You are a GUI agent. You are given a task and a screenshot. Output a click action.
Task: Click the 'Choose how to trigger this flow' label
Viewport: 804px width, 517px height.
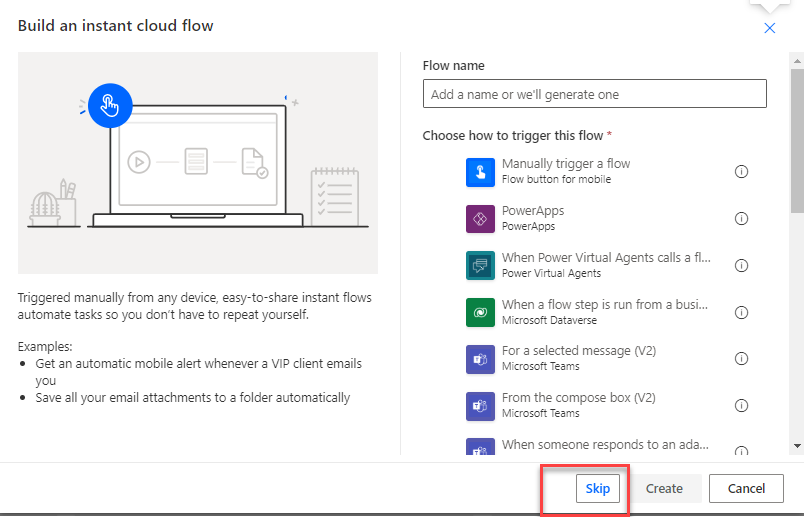pos(513,136)
